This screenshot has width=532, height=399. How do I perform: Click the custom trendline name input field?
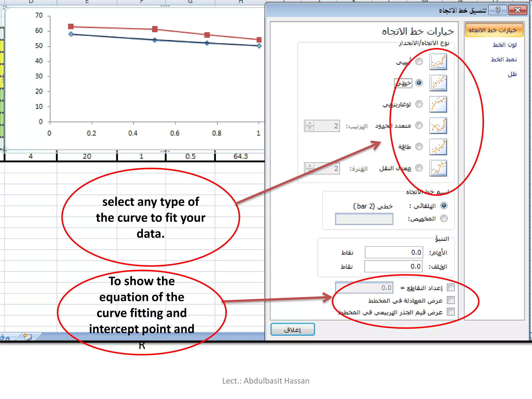[x=364, y=219]
